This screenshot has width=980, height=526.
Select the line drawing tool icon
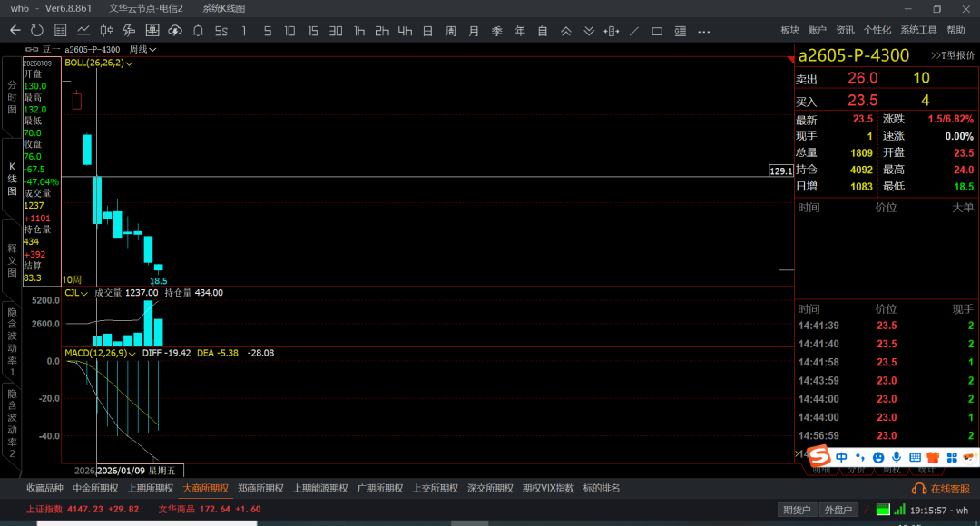click(633, 31)
